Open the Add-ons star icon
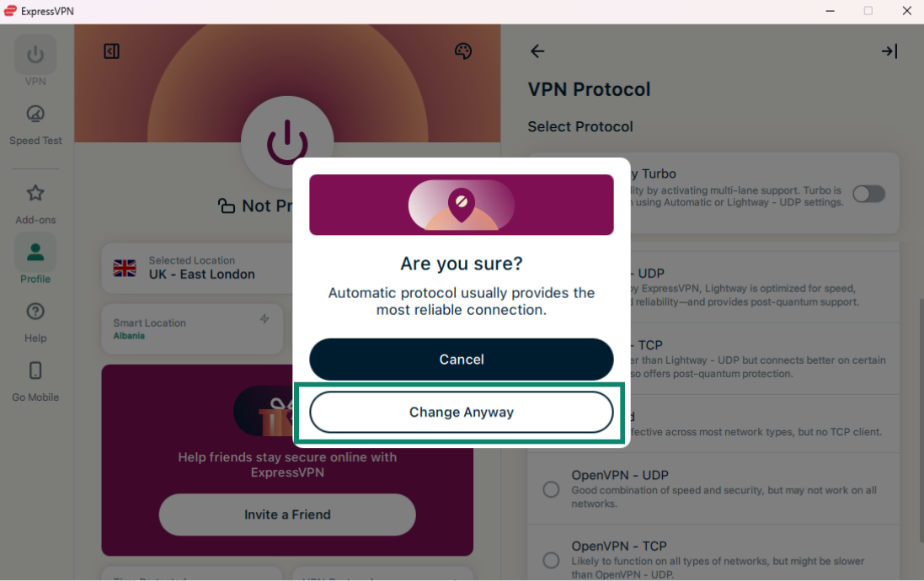This screenshot has width=924, height=581. point(35,193)
